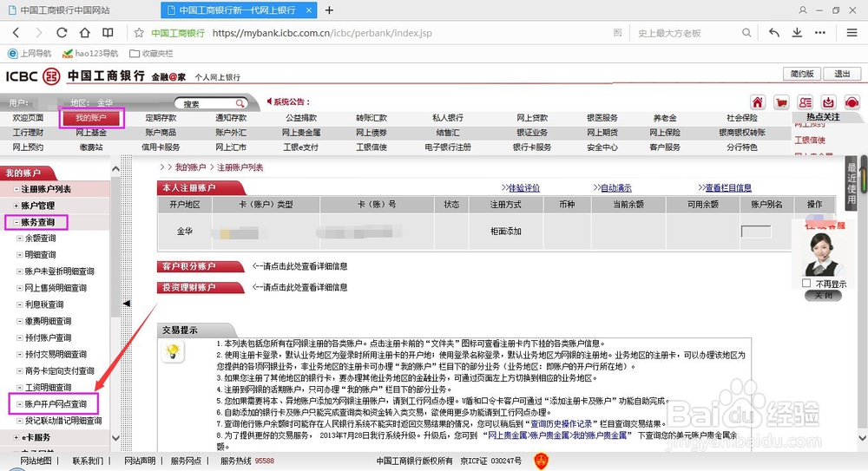Viewport: 868px width, 471px height.
Task: Open 网站地图 footer link
Action: 36,461
